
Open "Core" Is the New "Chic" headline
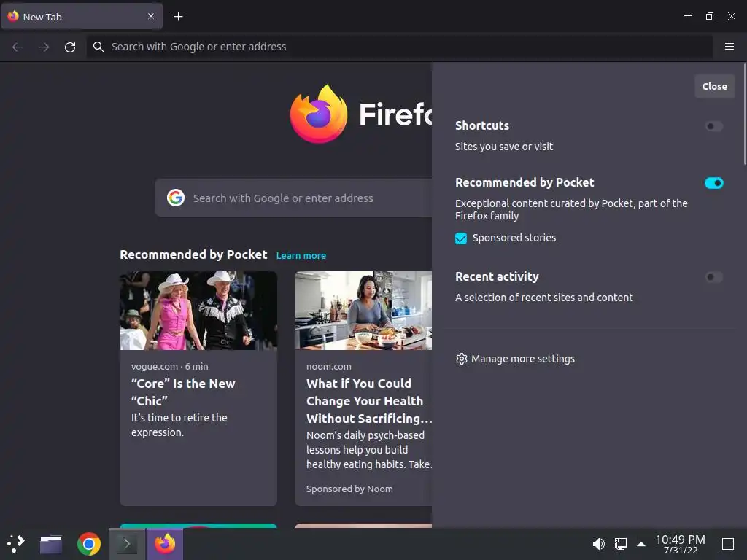(183, 392)
